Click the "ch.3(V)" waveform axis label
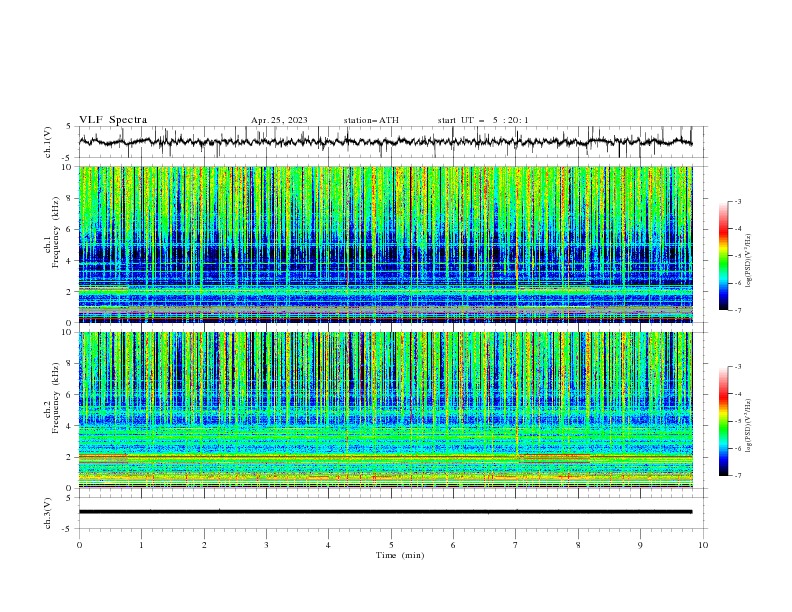The image size is (792, 612). point(48,513)
